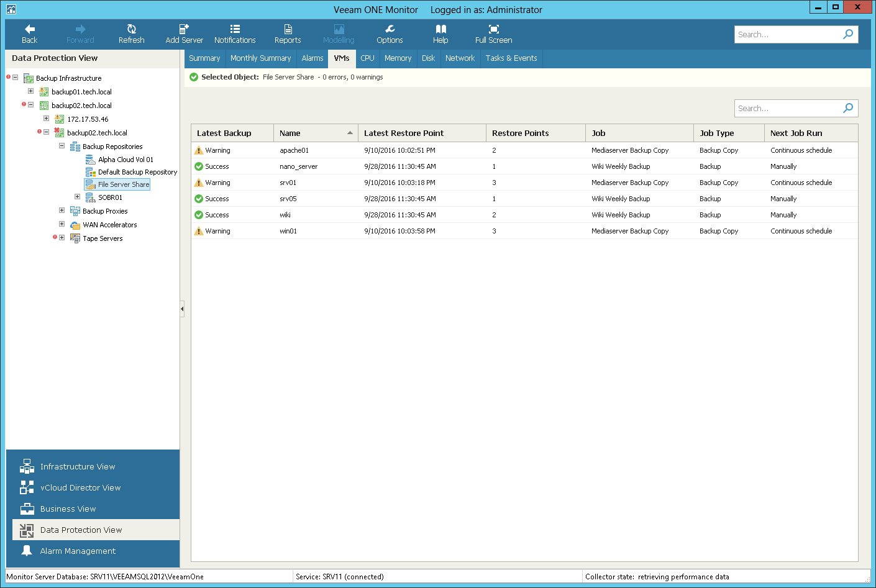This screenshot has height=588, width=876.
Task: Click SOBR01 repository icon
Action: 90,197
